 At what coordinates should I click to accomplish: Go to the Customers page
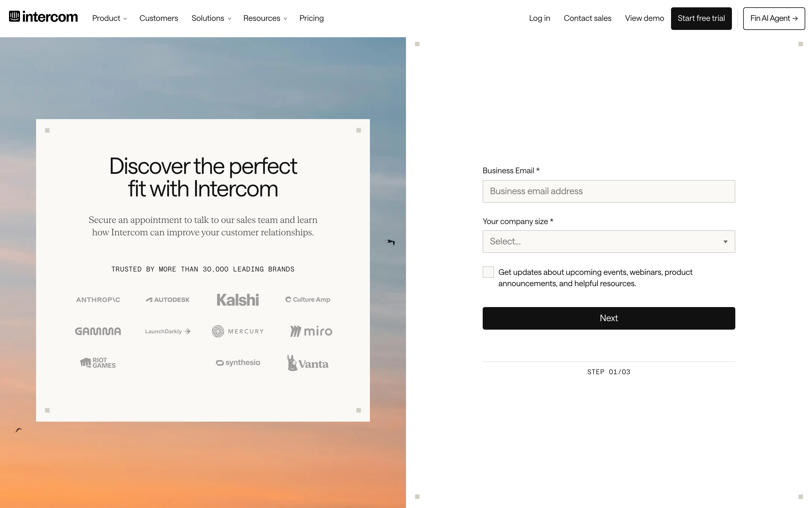pos(159,18)
